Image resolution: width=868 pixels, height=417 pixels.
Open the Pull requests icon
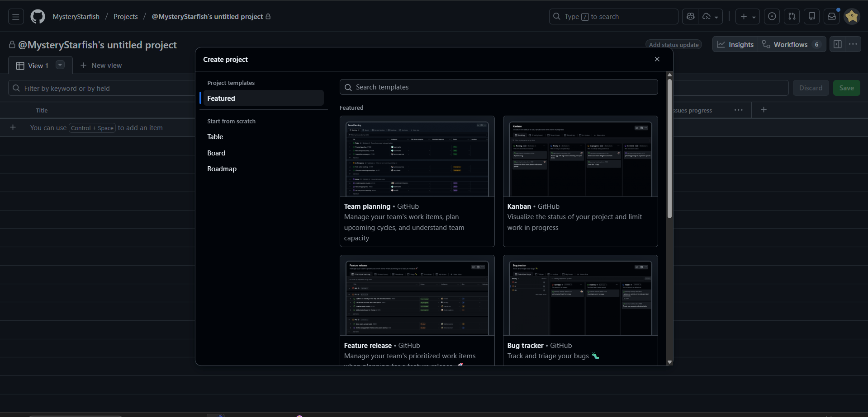[x=792, y=17]
